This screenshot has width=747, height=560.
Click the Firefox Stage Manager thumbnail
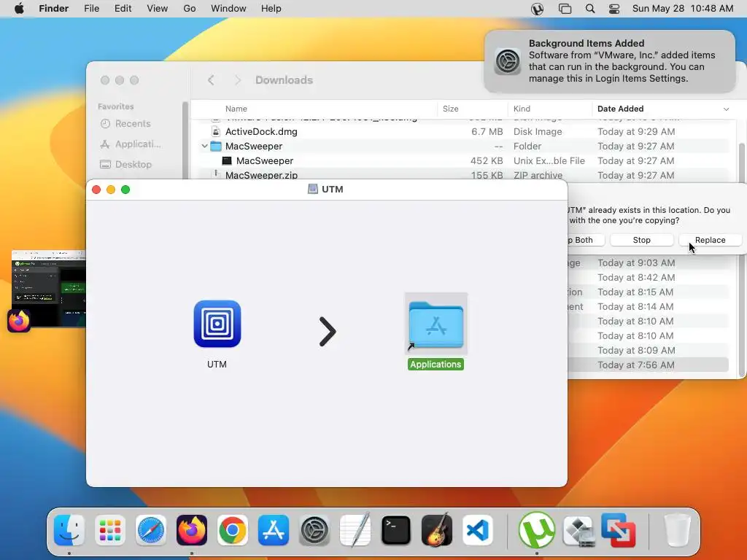pos(48,289)
